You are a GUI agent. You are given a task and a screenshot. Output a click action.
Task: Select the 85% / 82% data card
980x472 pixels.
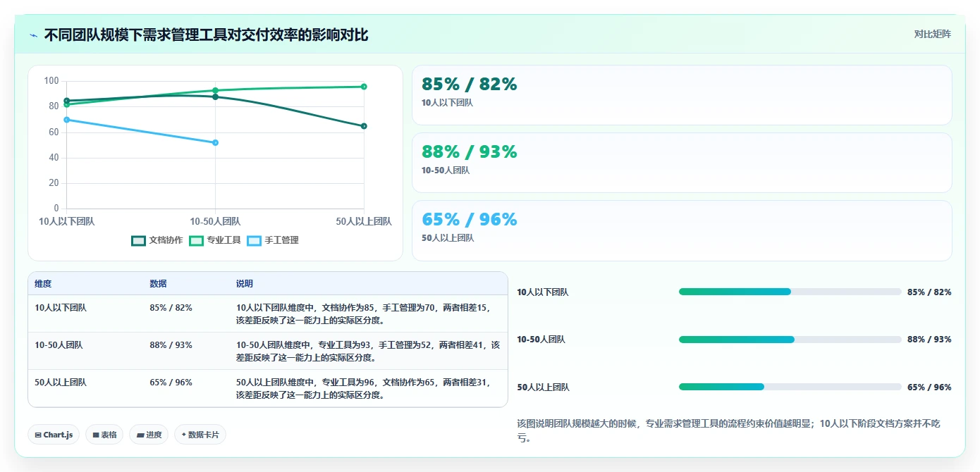[682, 95]
